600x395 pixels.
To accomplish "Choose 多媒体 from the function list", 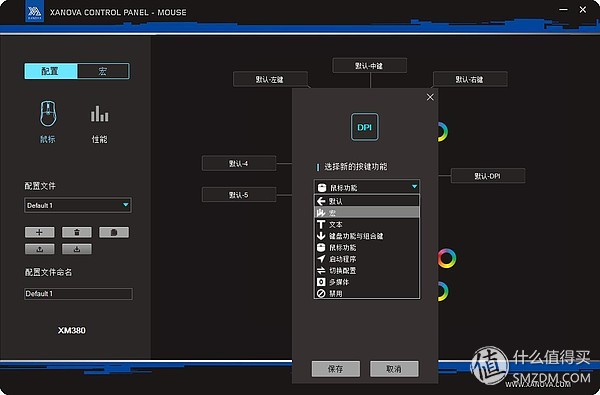I will tap(367, 282).
